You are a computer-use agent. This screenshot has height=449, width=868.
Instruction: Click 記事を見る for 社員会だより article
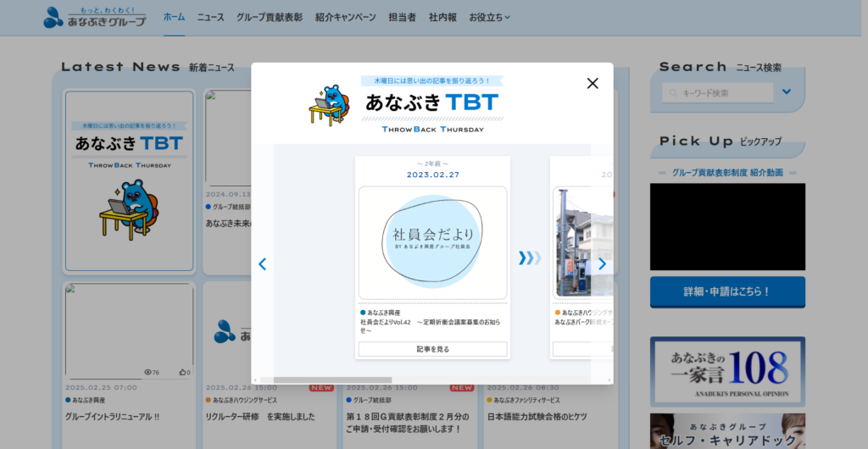(432, 349)
